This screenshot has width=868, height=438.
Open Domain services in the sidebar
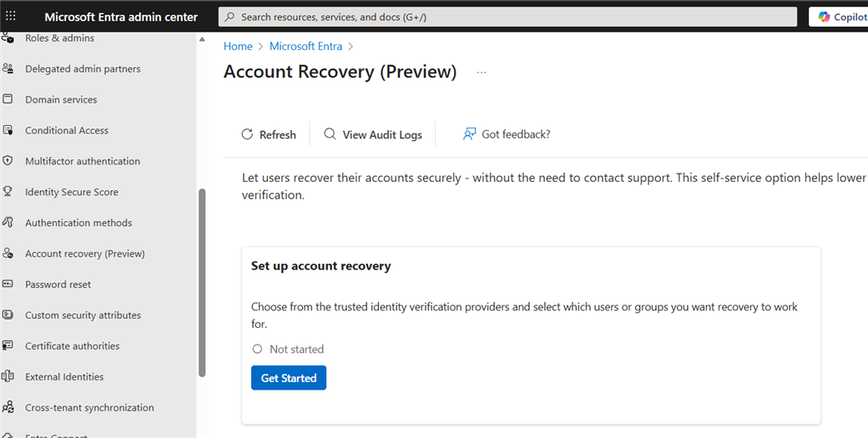(61, 99)
